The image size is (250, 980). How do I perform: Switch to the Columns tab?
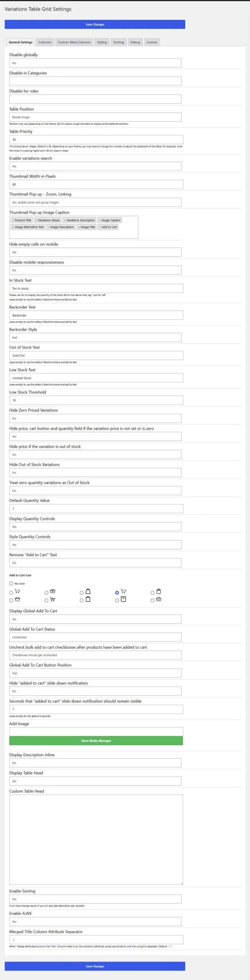click(45, 42)
